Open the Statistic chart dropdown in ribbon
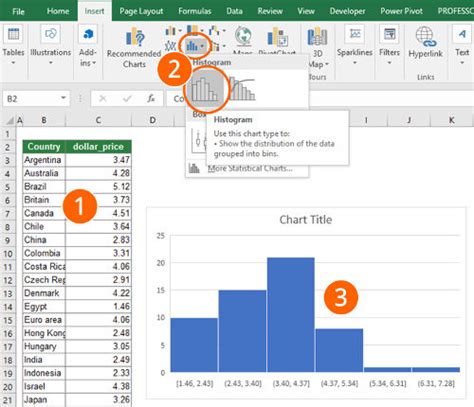474x407 pixels. (x=196, y=46)
